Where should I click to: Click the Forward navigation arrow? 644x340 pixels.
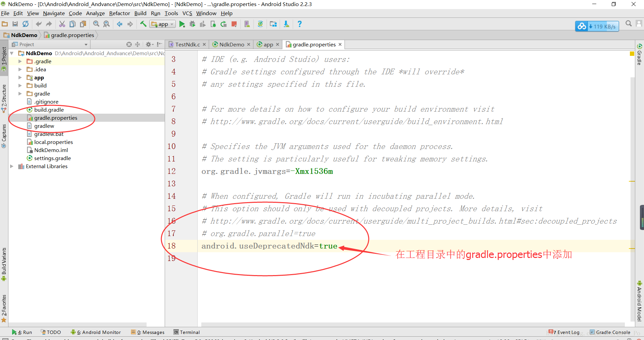pos(130,24)
